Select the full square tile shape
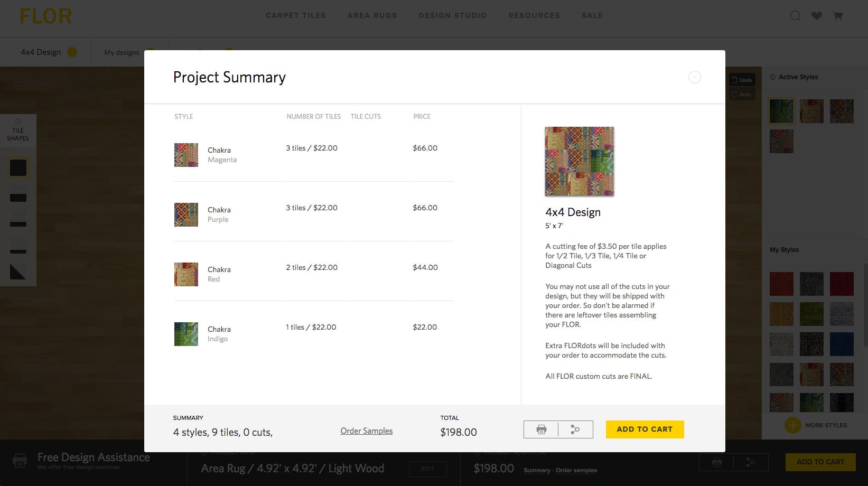This screenshot has height=486, width=868. pos(18,168)
